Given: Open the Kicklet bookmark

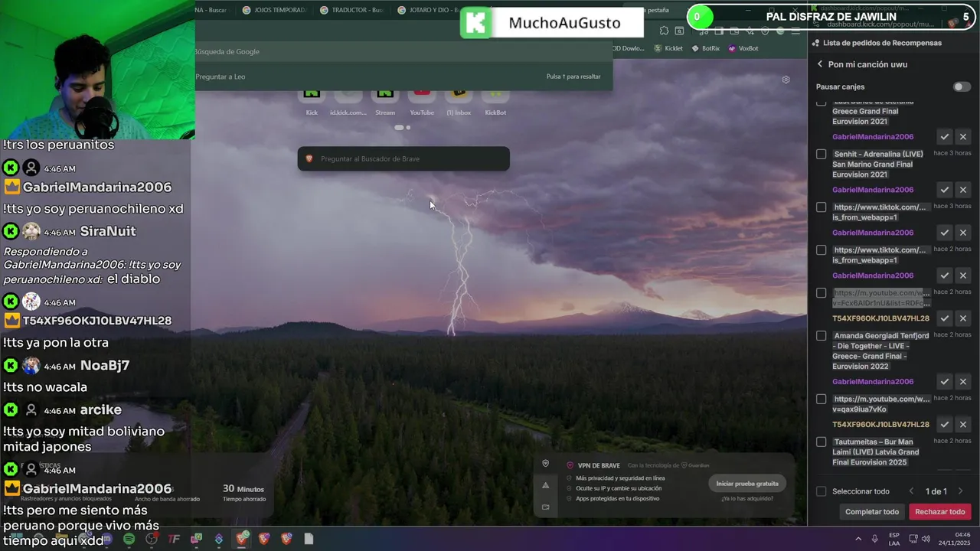Looking at the screenshot, I should tap(668, 48).
